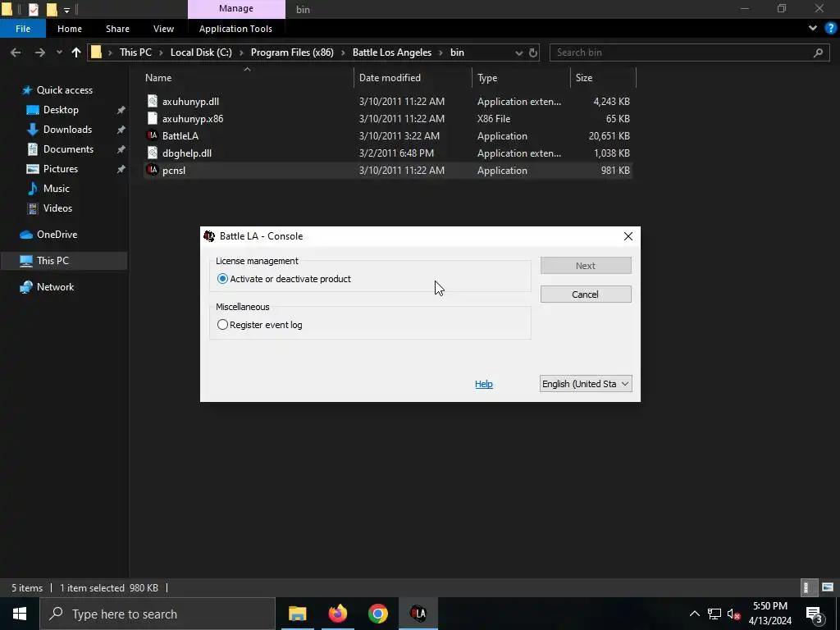Go back with the Back arrow
The width and height of the screenshot is (840, 630).
[16, 52]
